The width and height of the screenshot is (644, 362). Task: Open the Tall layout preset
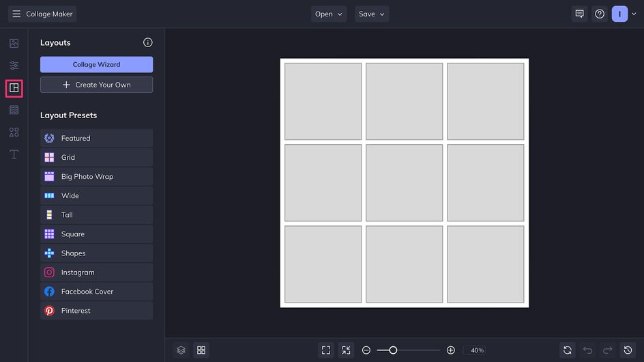coord(96,214)
